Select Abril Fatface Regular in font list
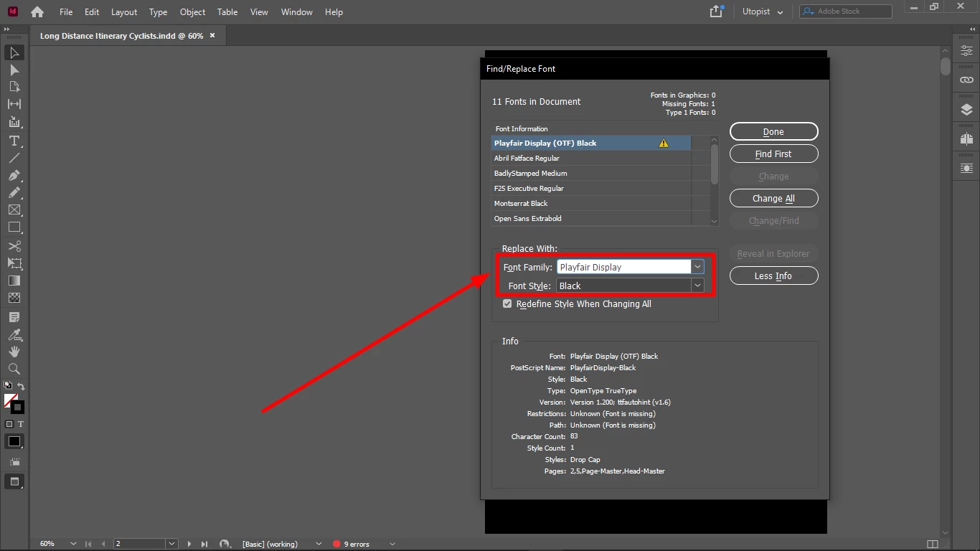 [x=591, y=158]
